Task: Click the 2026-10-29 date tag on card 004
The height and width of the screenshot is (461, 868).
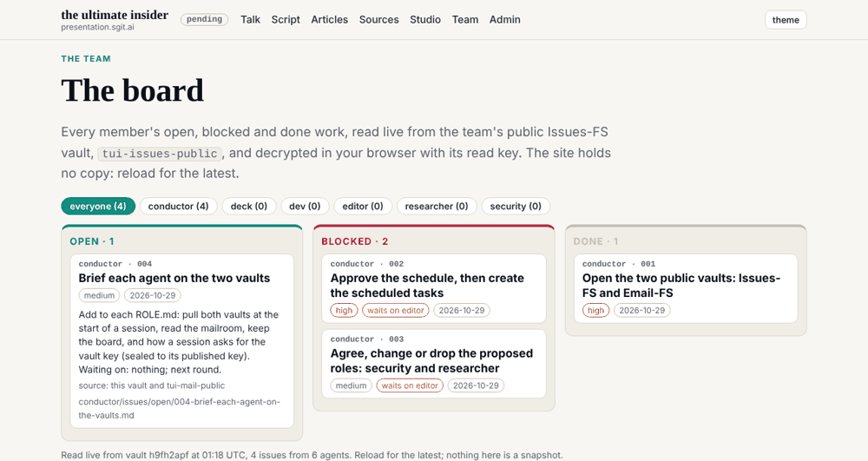Action: click(152, 295)
